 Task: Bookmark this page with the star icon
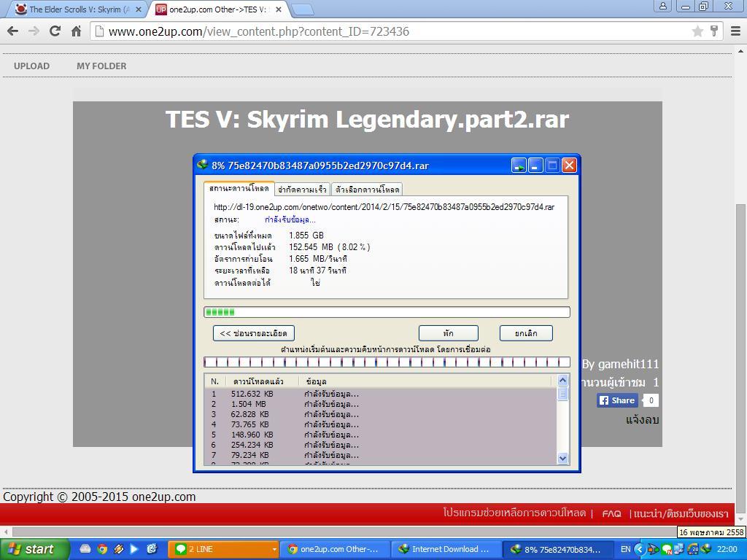click(697, 31)
